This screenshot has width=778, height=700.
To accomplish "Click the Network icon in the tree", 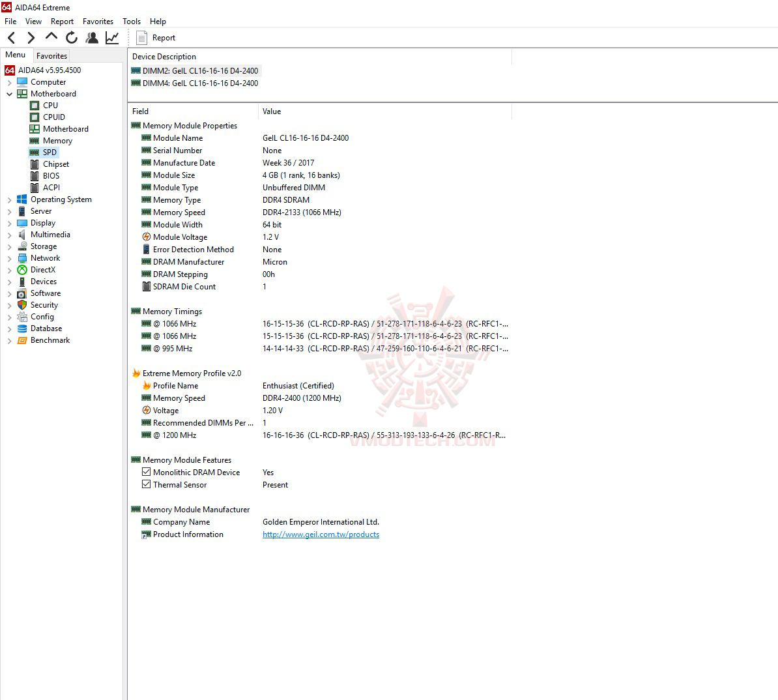I will coord(22,258).
